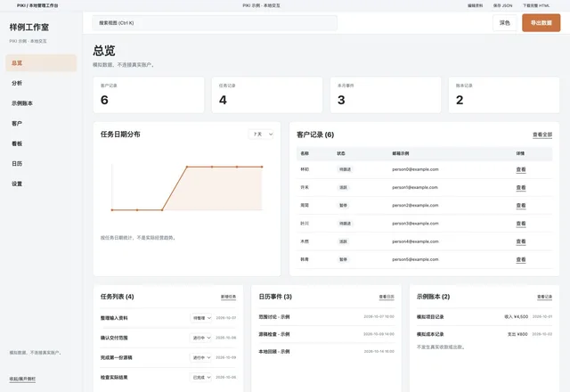Click the 邮箱示例 column header
This screenshot has height=392, width=570.
pyautogui.click(x=401, y=153)
